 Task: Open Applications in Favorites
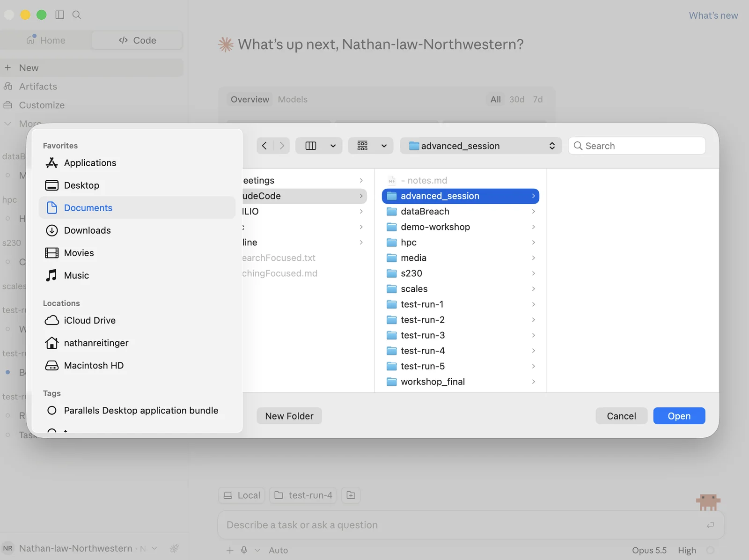point(137,163)
